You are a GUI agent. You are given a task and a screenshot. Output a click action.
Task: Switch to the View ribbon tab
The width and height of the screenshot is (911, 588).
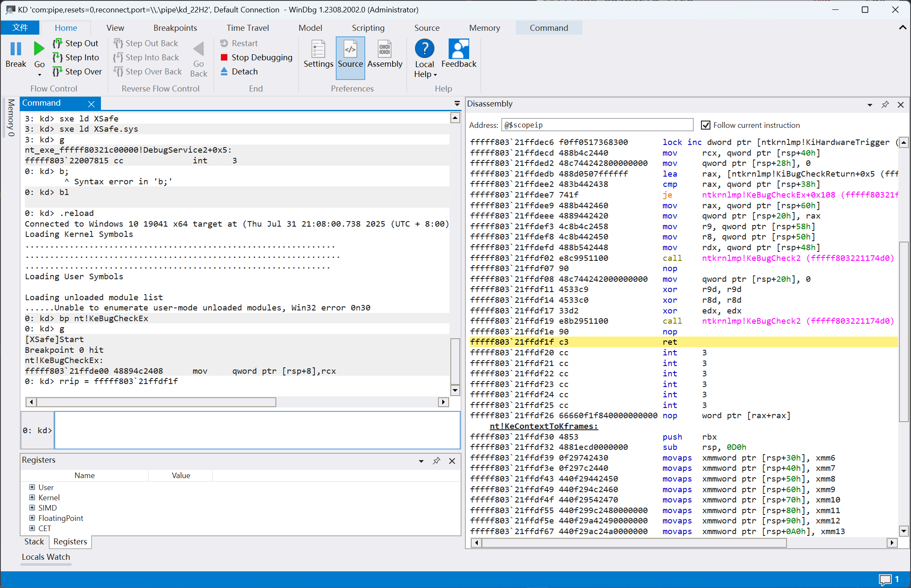(115, 28)
